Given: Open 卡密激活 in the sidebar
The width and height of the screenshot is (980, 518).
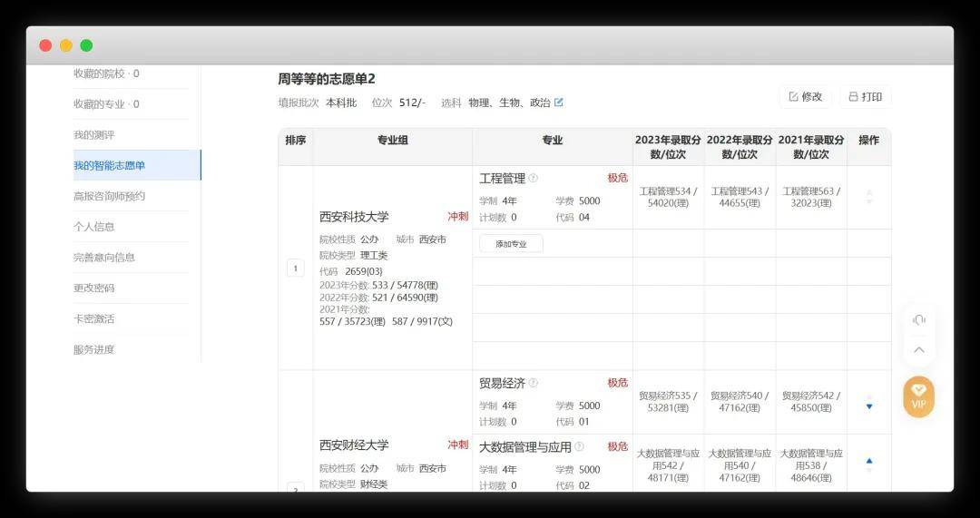Looking at the screenshot, I should pyautogui.click(x=94, y=318).
